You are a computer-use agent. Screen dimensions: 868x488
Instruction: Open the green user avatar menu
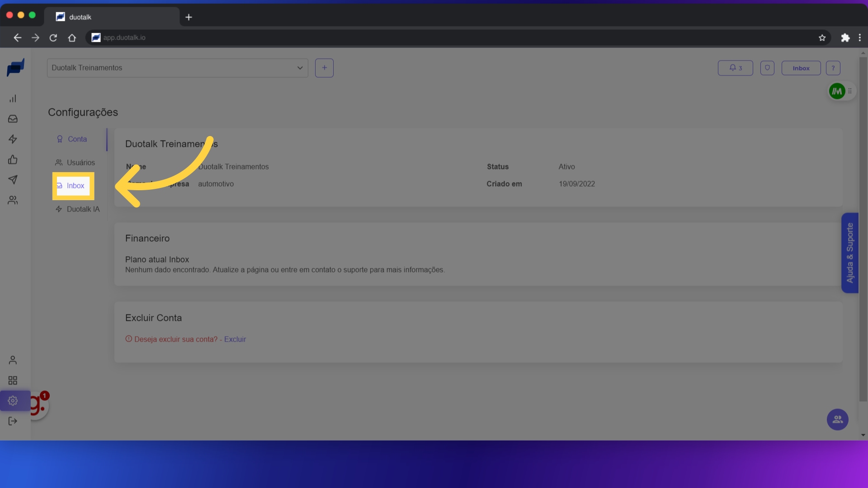(x=837, y=91)
